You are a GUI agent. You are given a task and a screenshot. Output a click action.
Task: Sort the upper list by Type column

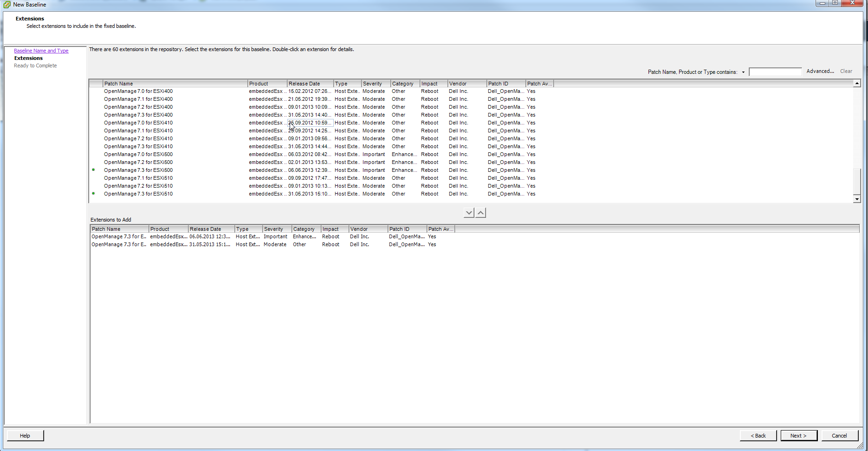click(x=347, y=84)
